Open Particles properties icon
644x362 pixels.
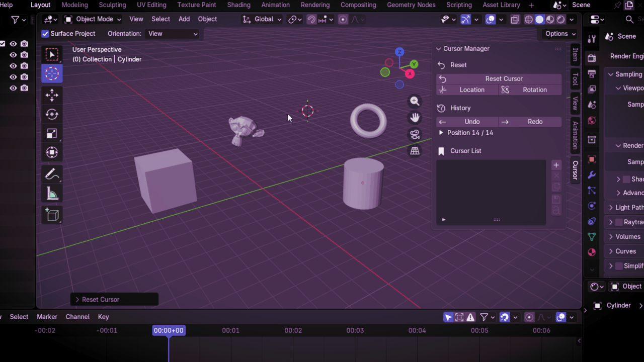[x=592, y=191]
